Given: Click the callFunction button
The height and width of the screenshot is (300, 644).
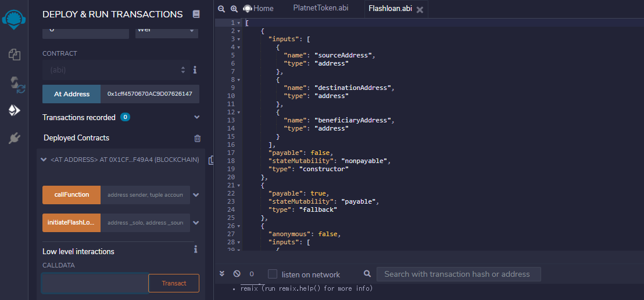Looking at the screenshot, I should tap(71, 194).
